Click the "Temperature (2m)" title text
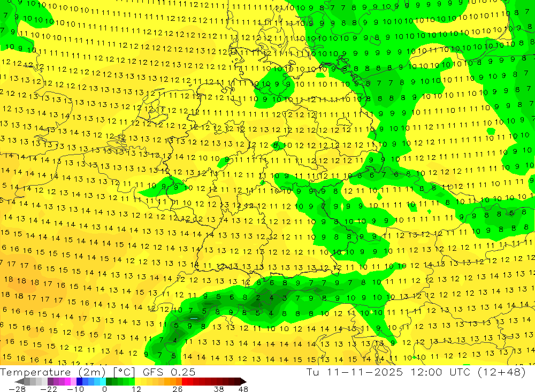The height and width of the screenshot is (392, 535). pos(53,372)
